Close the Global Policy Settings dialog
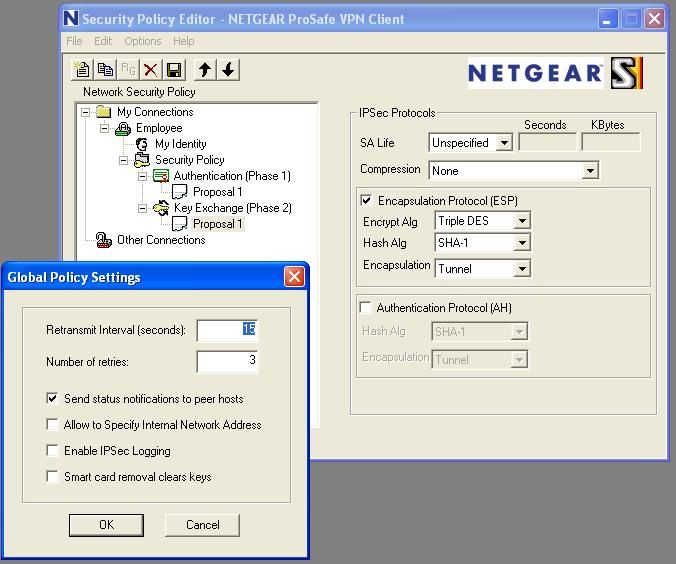676x564 pixels. tap(294, 276)
